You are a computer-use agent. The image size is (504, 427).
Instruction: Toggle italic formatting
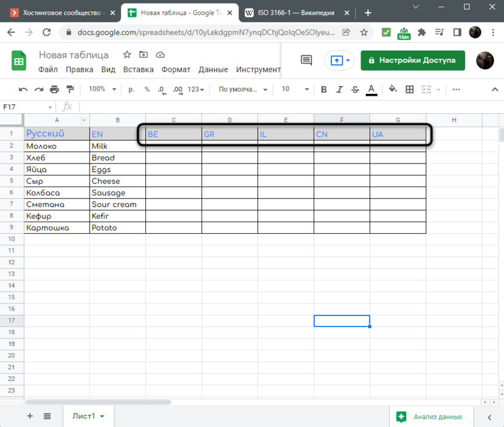(x=340, y=90)
